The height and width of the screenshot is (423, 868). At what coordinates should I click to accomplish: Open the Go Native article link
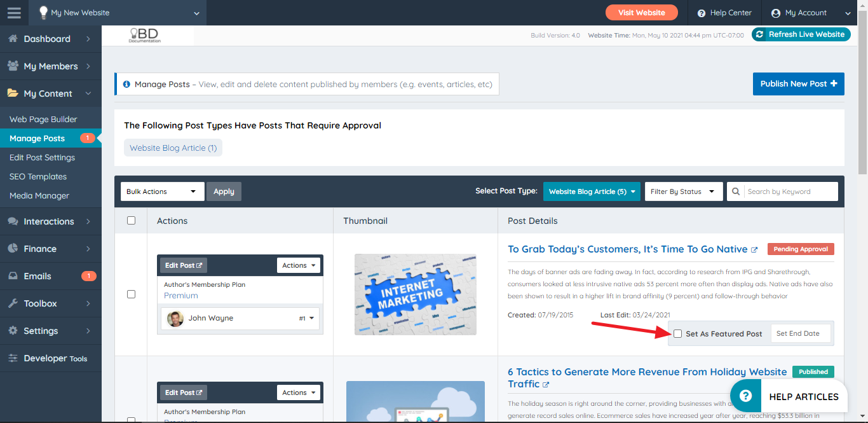click(626, 249)
